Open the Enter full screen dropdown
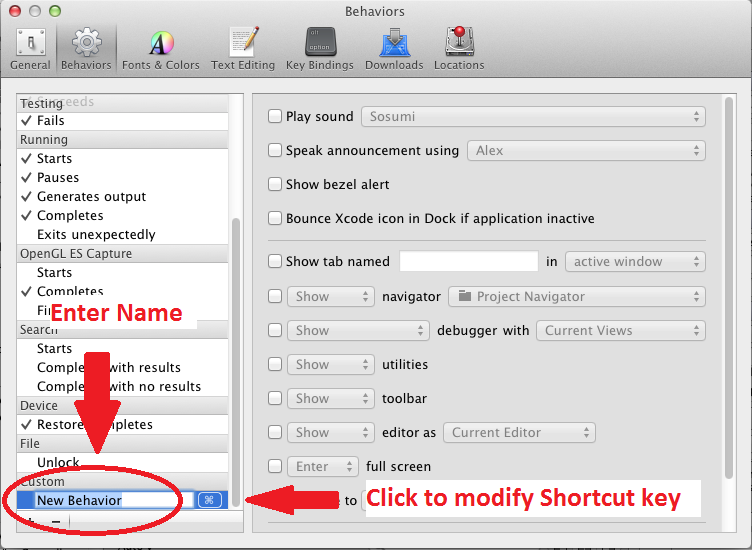Image resolution: width=752 pixels, height=550 pixels. coord(323,467)
